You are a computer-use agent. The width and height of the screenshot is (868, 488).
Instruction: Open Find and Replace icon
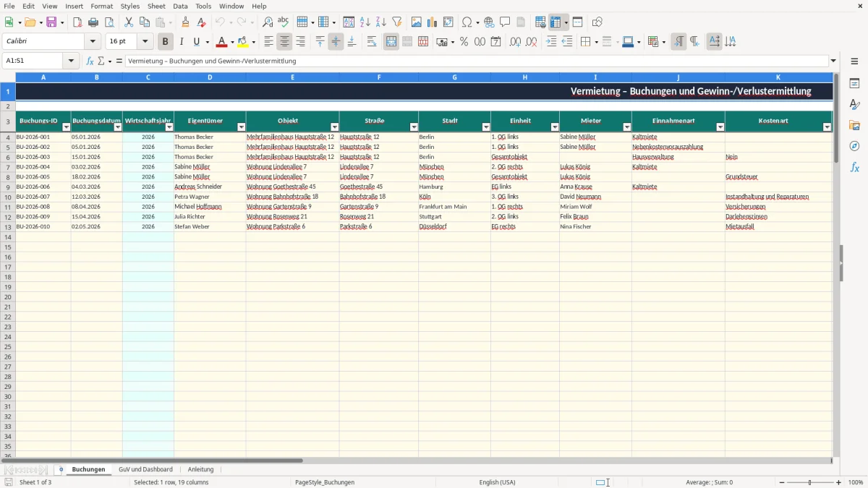tap(268, 22)
